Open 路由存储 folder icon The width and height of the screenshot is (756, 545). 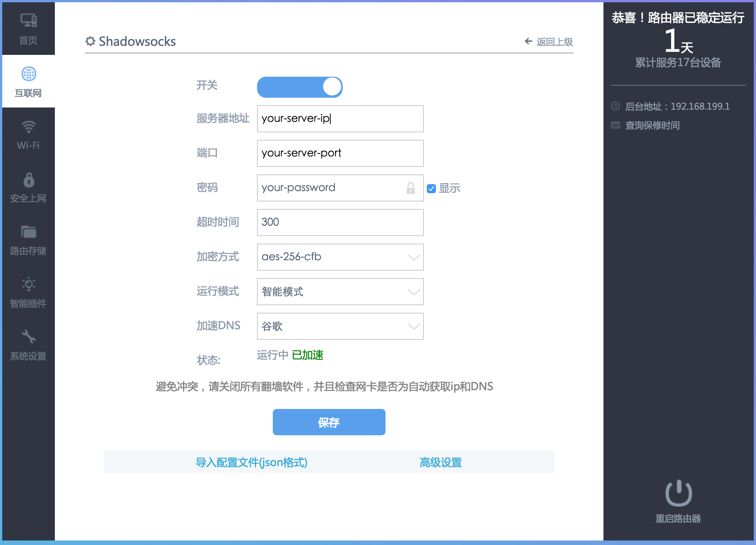point(29,232)
